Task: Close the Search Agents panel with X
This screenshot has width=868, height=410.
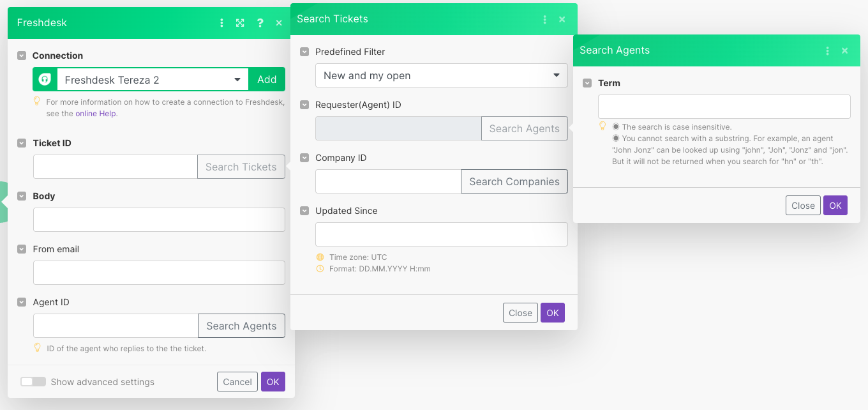Action: tap(845, 50)
